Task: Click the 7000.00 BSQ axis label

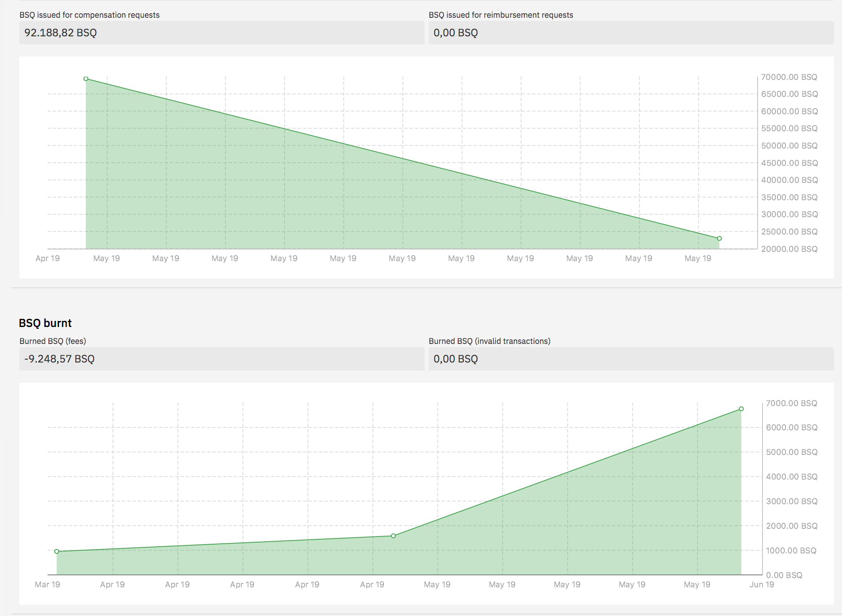Action: click(x=792, y=403)
